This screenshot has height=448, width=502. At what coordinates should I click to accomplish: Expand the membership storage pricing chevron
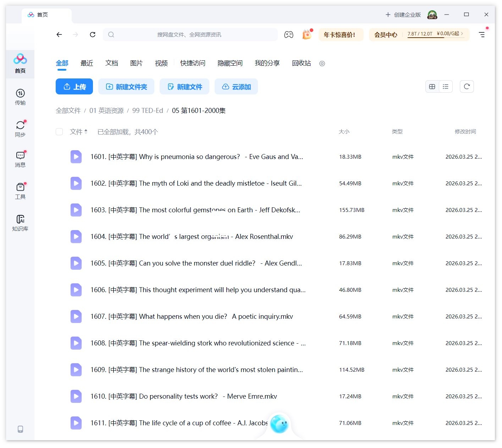pyautogui.click(x=462, y=33)
